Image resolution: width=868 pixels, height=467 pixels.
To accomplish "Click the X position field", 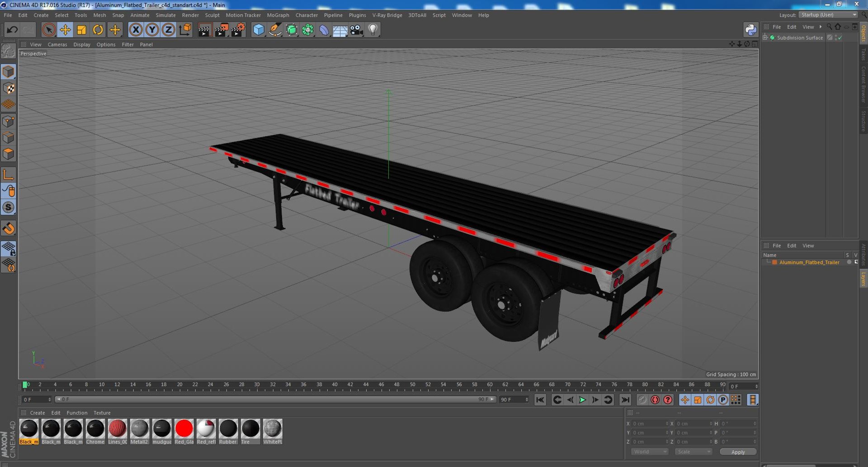I will tap(649, 424).
